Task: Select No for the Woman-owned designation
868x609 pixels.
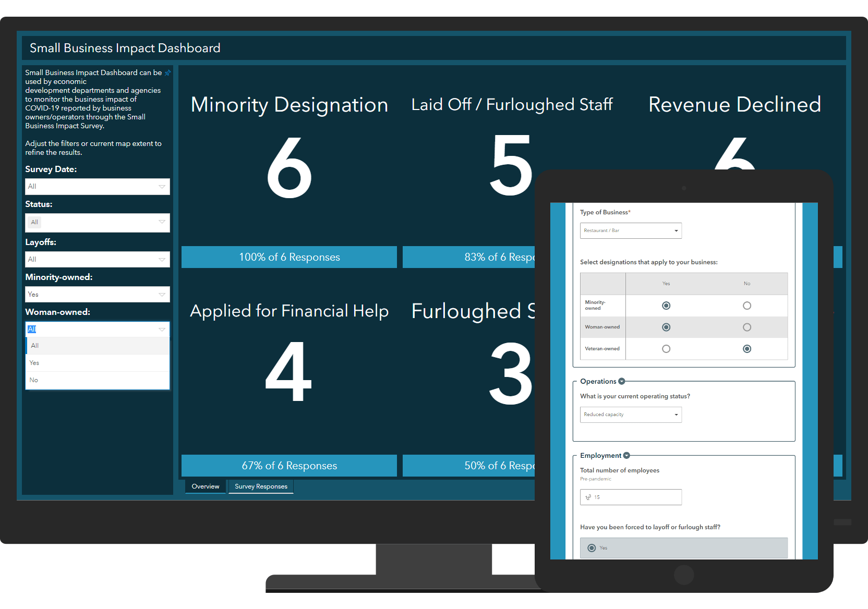Action: [x=747, y=327]
